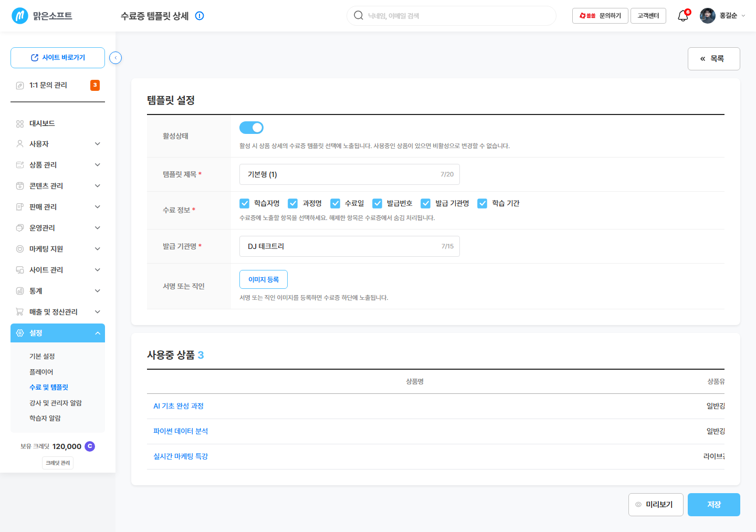Click the double-arrow icon in 목록 button
Image resolution: width=756 pixels, height=532 pixels.
702,59
